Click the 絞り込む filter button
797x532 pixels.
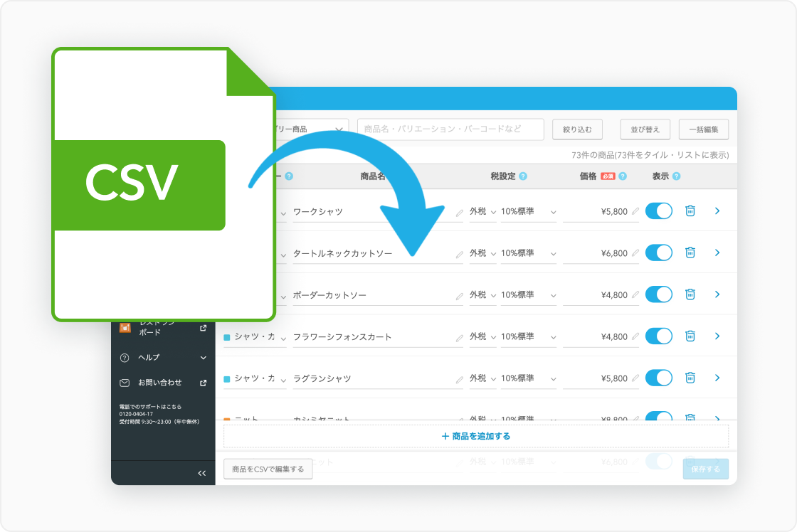point(577,129)
